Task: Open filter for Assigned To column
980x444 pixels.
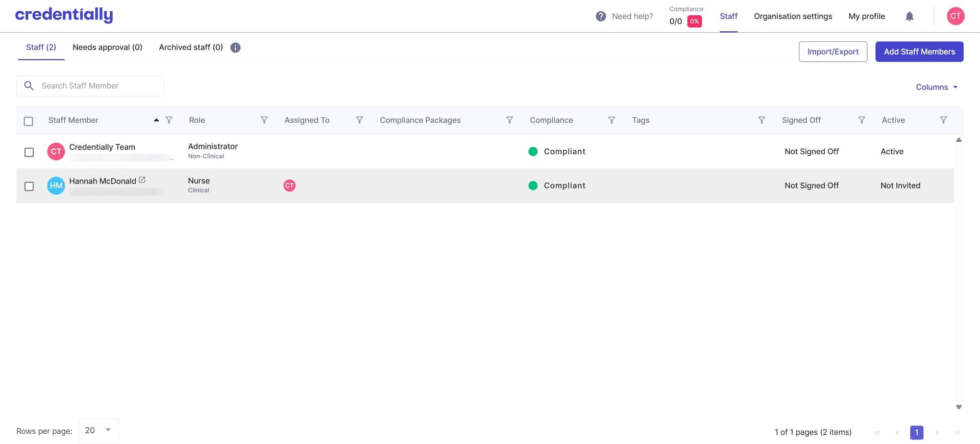Action: click(x=359, y=120)
